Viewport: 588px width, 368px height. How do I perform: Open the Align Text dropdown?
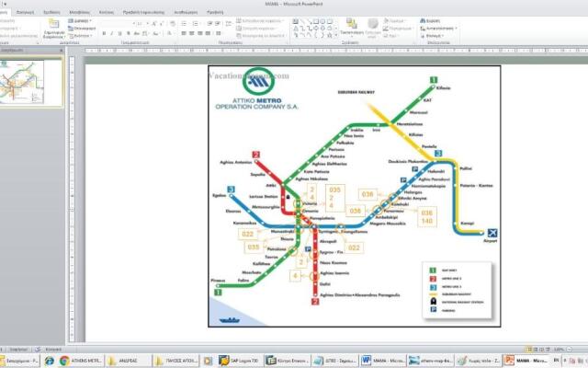click(x=257, y=29)
